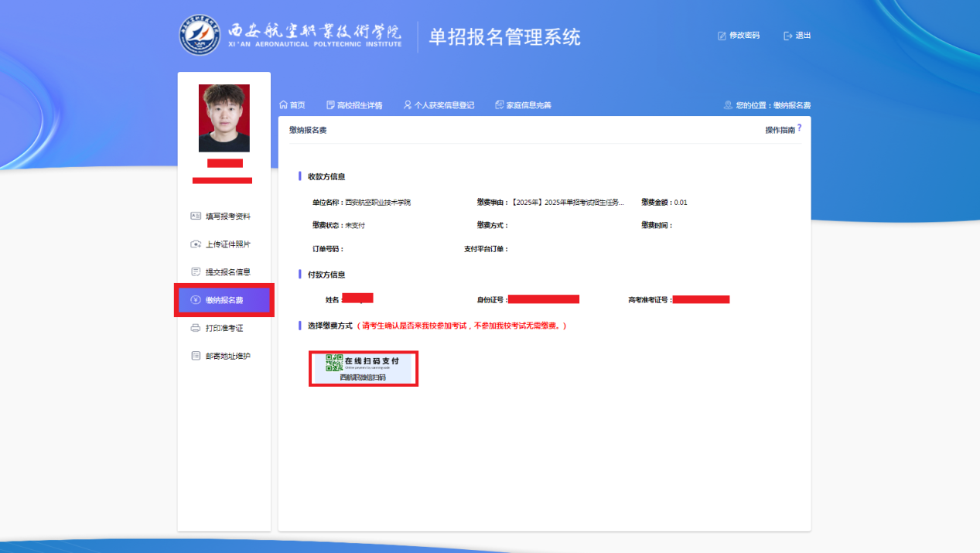This screenshot has height=553, width=980.
Task: Click the logout icon beside 退出
Action: point(788,36)
